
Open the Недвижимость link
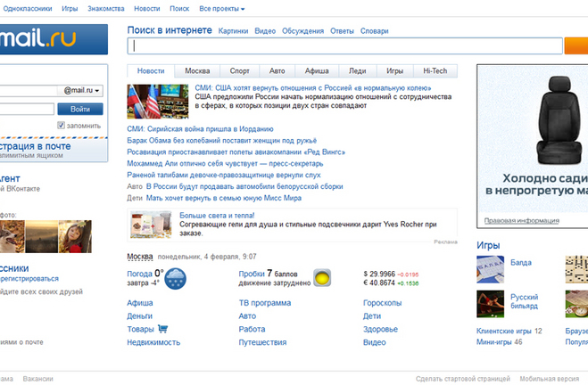click(x=153, y=342)
